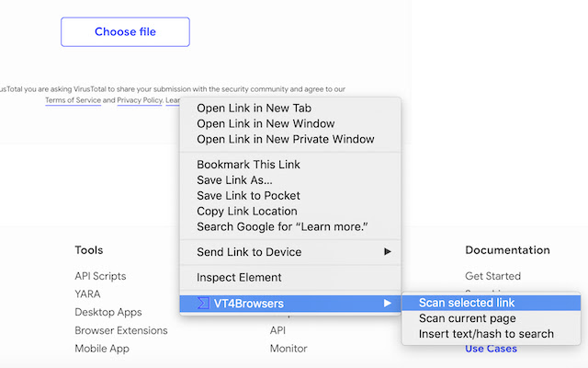This screenshot has height=368, width=588.
Task: Go to API Scripts under Tools
Action: pyautogui.click(x=100, y=276)
